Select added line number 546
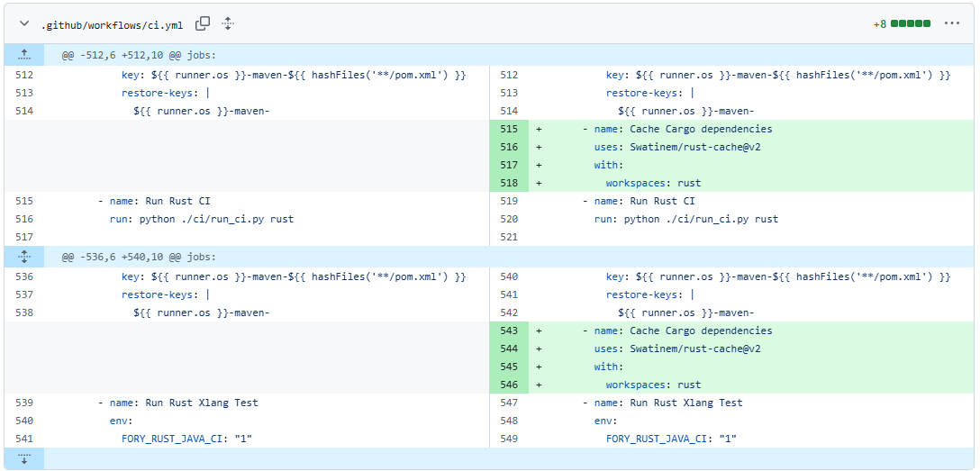 [510, 385]
